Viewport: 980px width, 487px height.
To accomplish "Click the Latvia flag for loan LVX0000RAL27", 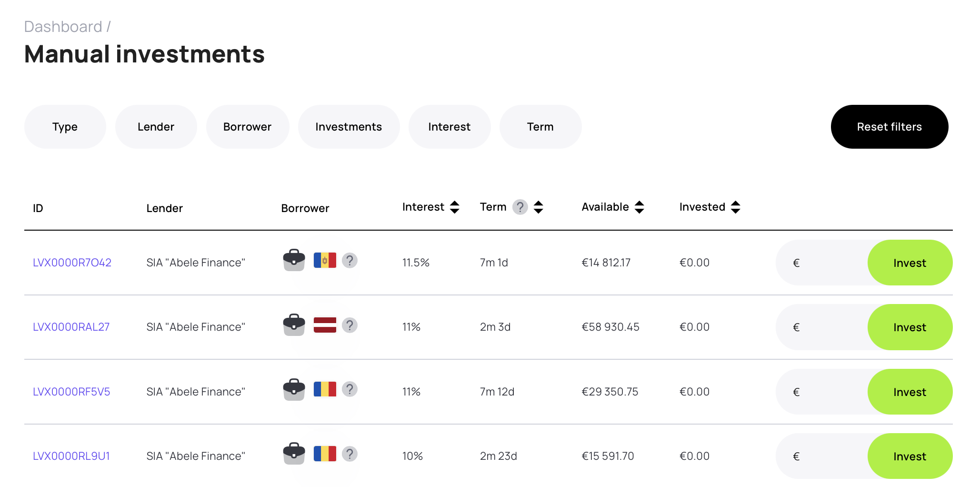I will (x=325, y=325).
